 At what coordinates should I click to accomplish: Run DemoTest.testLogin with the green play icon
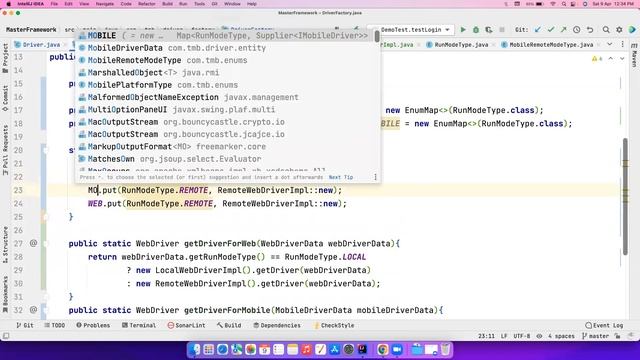point(463,30)
